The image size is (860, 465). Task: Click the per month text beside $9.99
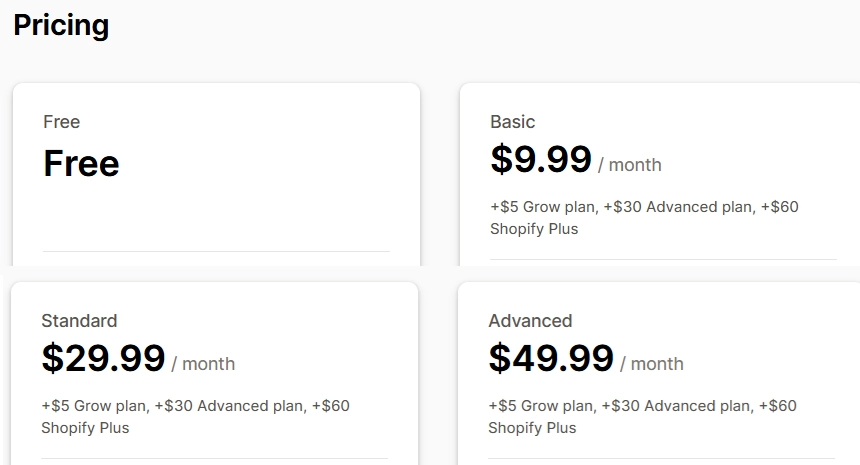point(630,165)
